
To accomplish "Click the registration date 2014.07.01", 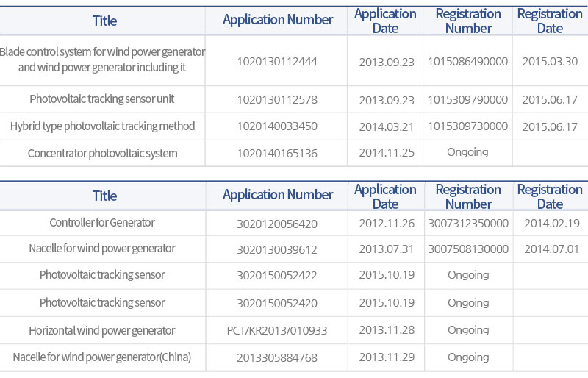I will tap(551, 249).
